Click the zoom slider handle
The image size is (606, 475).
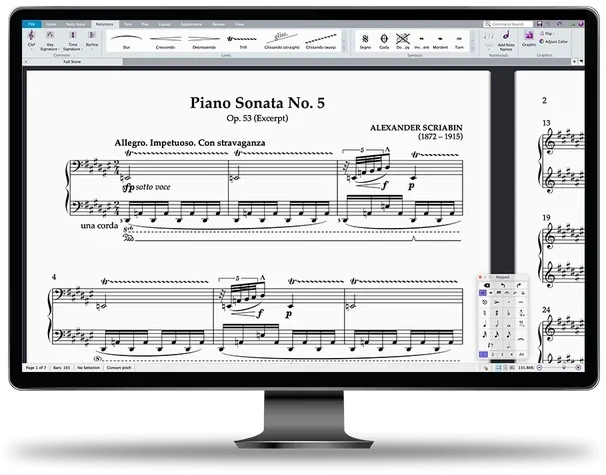564,367
